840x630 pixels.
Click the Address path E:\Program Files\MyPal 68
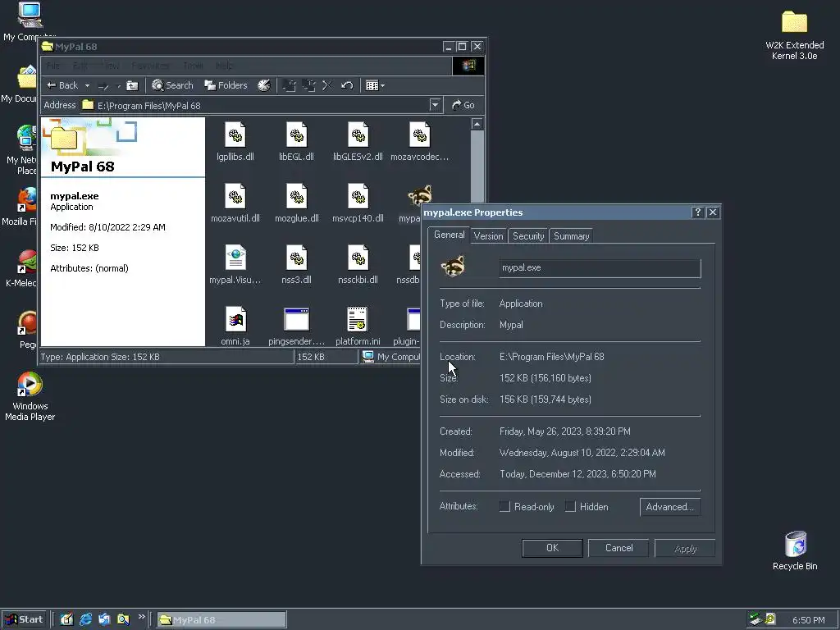[149, 106]
